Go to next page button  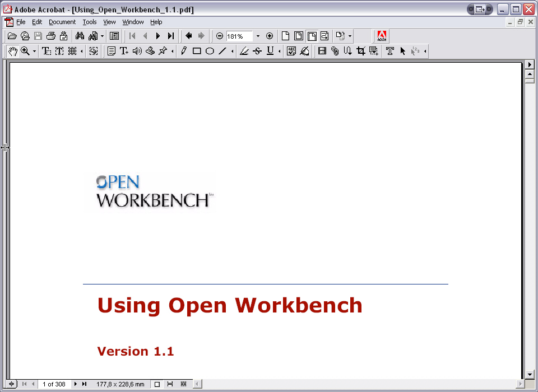158,36
